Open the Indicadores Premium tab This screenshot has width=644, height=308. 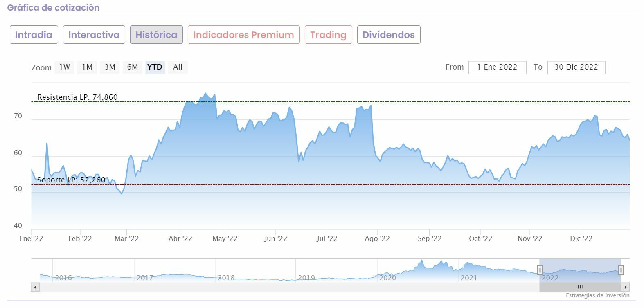[243, 35]
